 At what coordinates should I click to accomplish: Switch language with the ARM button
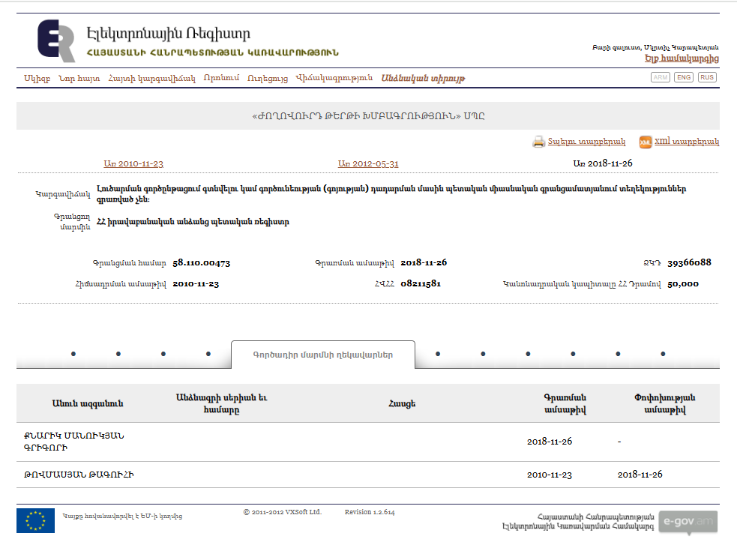pos(661,77)
